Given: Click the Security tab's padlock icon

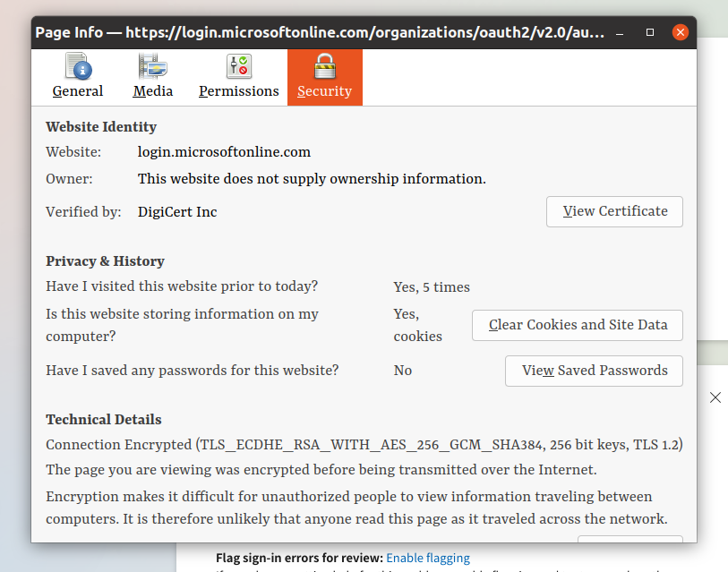Looking at the screenshot, I should click(324, 67).
